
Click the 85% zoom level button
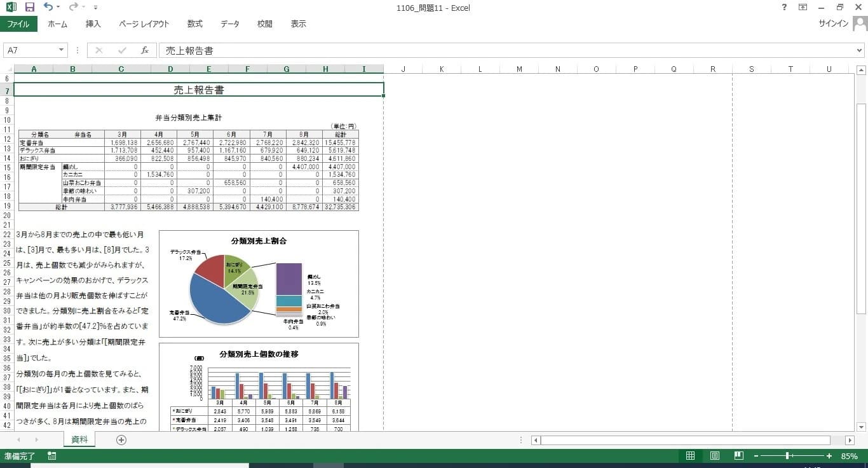849,456
